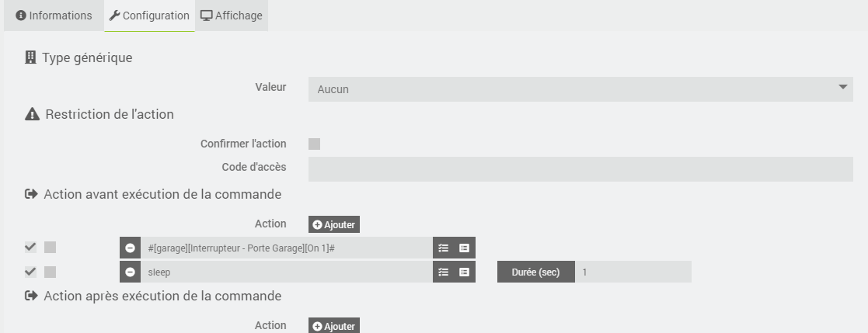The width and height of the screenshot is (868, 333).
Task: Remove the garage Interrupteur action row
Action: (x=130, y=248)
